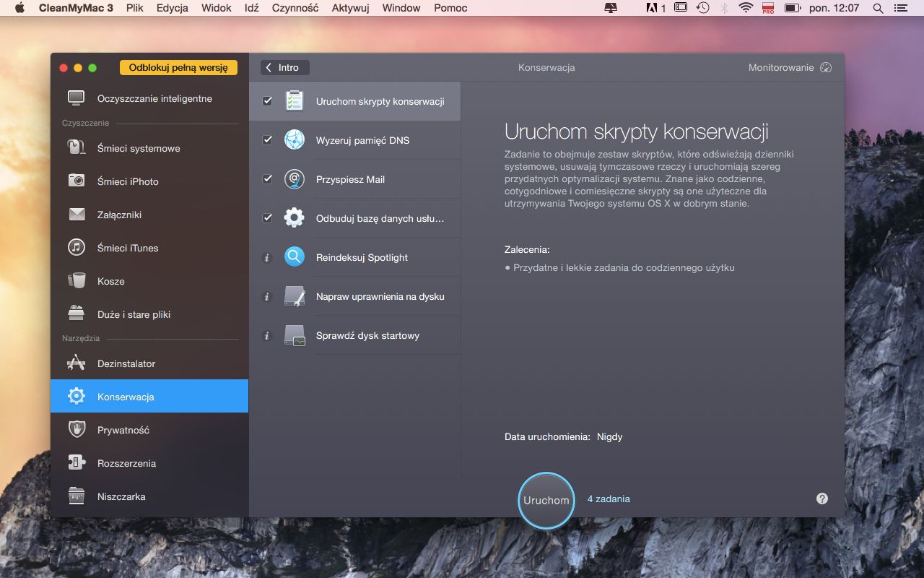Screen dimensions: 924x578
Task: Show info for Napraw uprawnienia na dysku
Action: pyautogui.click(x=267, y=296)
